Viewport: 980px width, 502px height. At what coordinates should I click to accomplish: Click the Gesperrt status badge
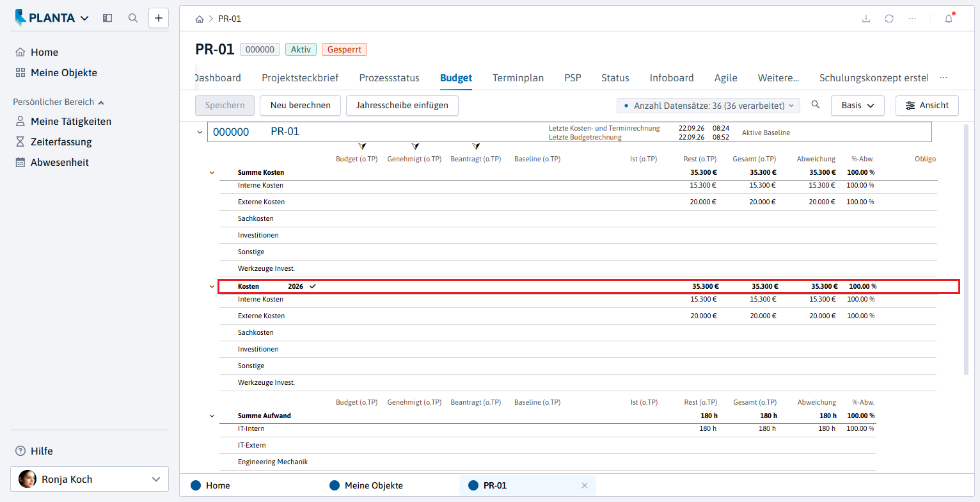(344, 49)
